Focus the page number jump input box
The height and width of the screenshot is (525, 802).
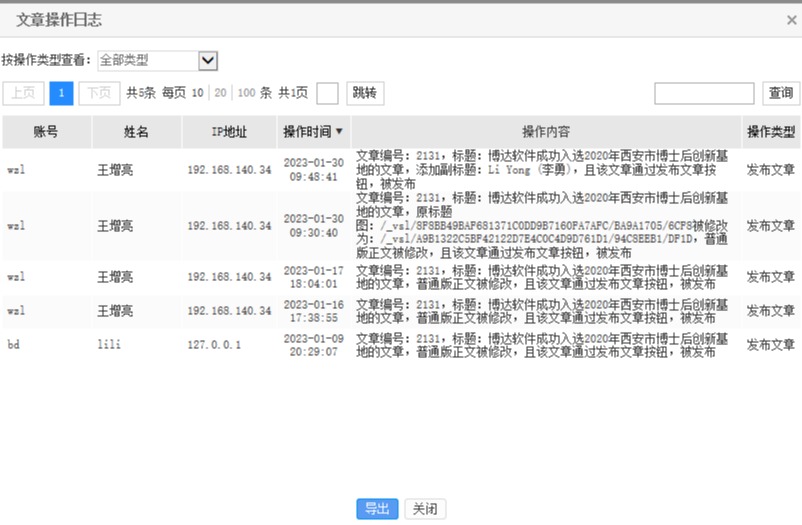pos(327,93)
